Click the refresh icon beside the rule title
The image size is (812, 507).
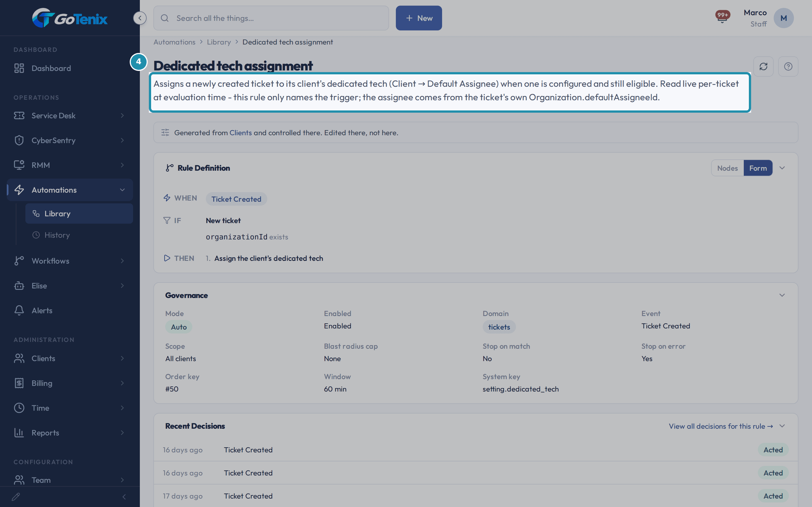coord(763,66)
